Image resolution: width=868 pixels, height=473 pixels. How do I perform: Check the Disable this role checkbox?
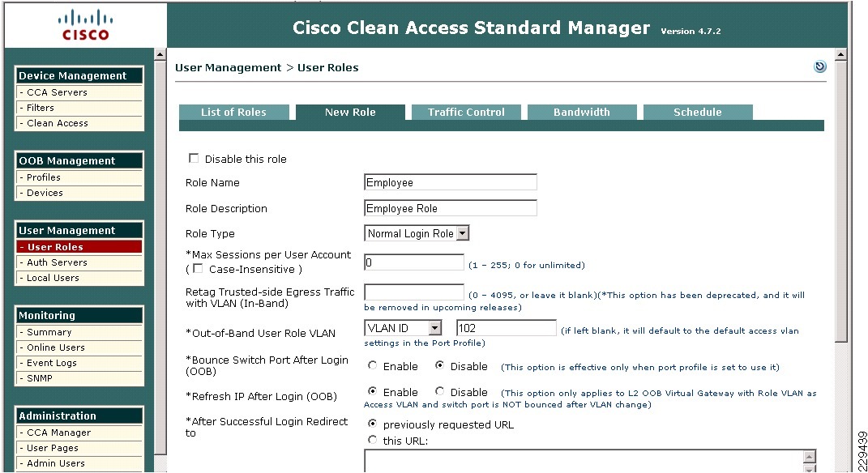click(194, 159)
